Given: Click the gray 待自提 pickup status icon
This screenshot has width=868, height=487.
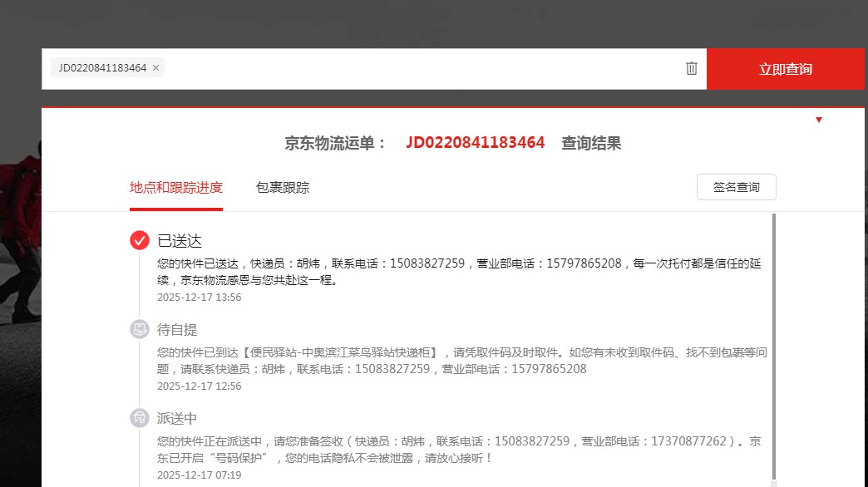Looking at the screenshot, I should [140, 329].
